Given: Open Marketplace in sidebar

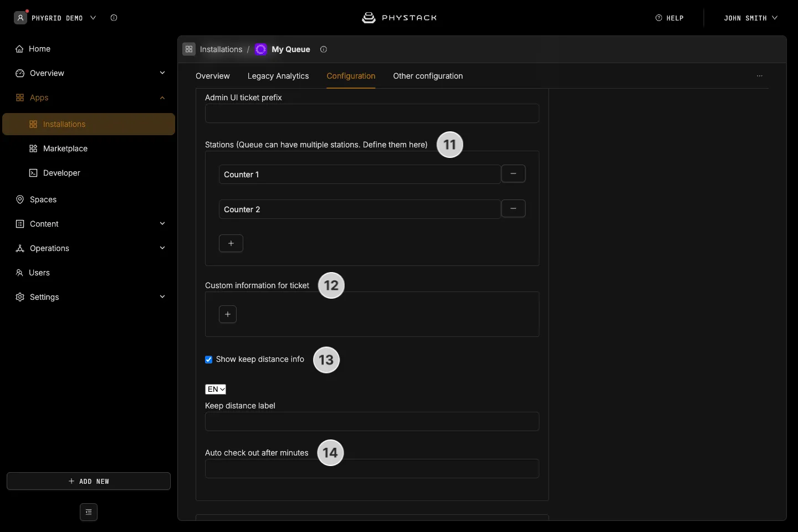Looking at the screenshot, I should [89, 149].
